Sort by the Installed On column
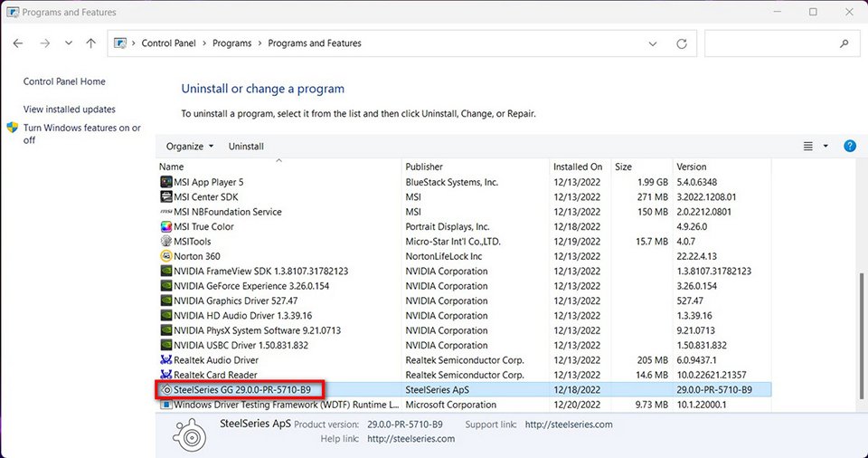The height and width of the screenshot is (458, 868). (x=580, y=167)
